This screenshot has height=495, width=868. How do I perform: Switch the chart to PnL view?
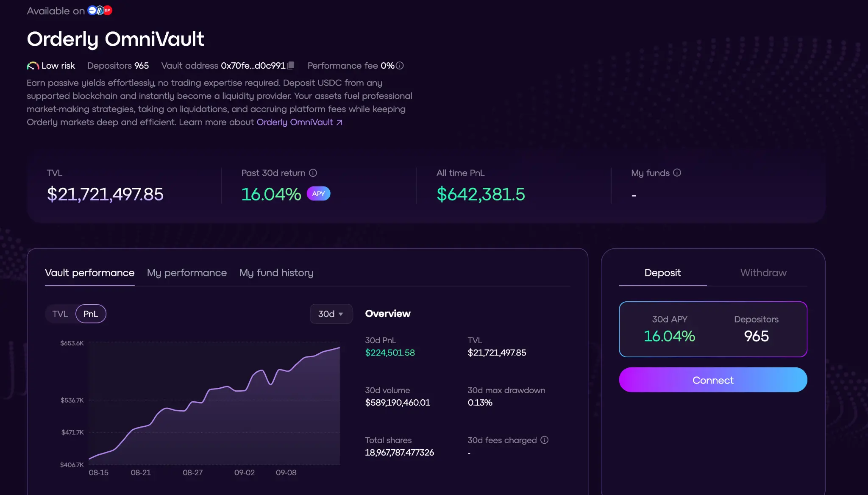pyautogui.click(x=91, y=314)
